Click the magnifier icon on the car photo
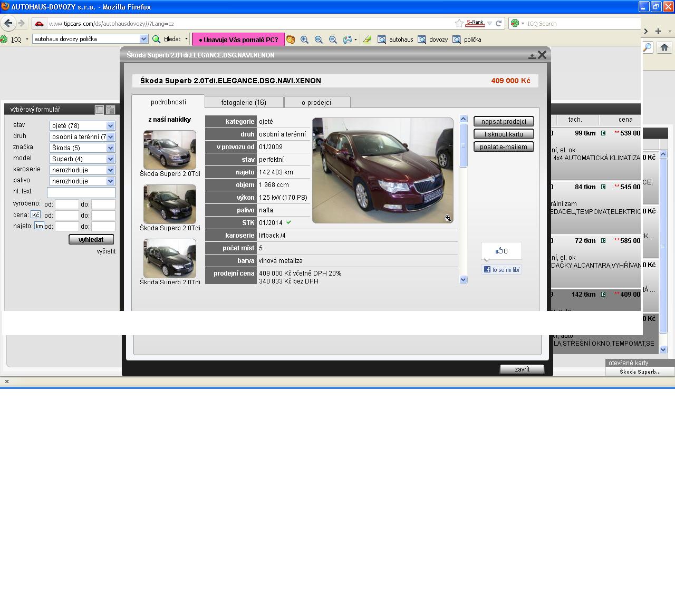Screen dimensions: 675x616 pyautogui.click(x=447, y=218)
